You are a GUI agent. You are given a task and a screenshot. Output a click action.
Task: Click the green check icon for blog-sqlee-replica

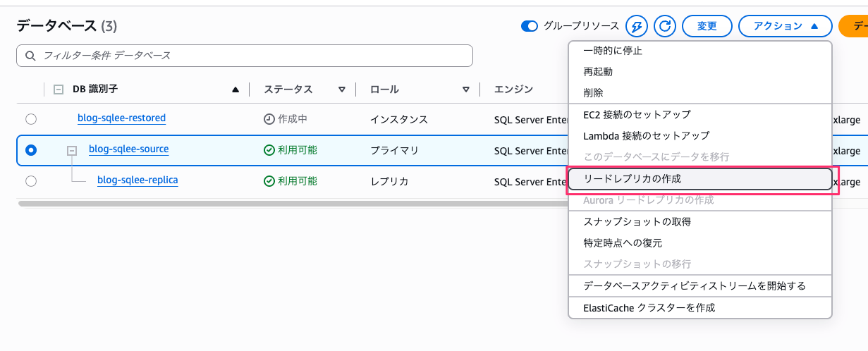click(269, 181)
